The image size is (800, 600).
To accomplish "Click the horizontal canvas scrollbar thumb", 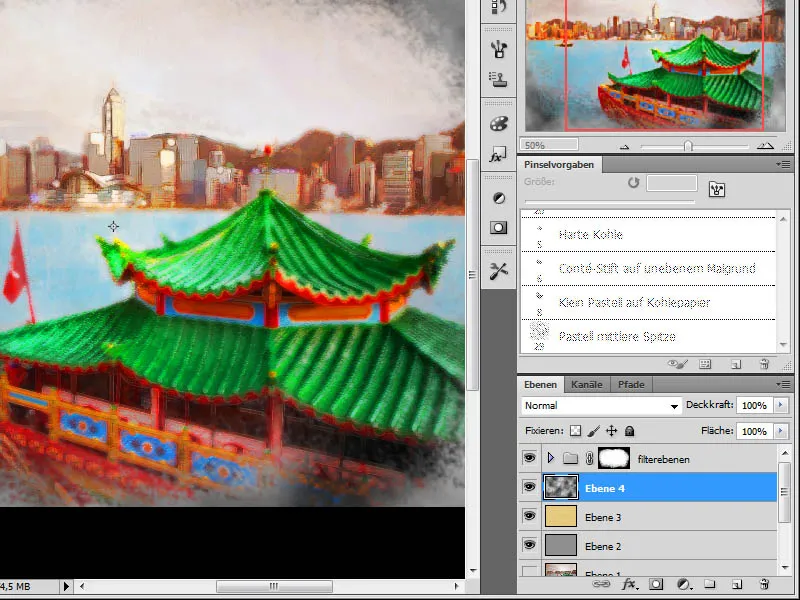I will [x=274, y=586].
